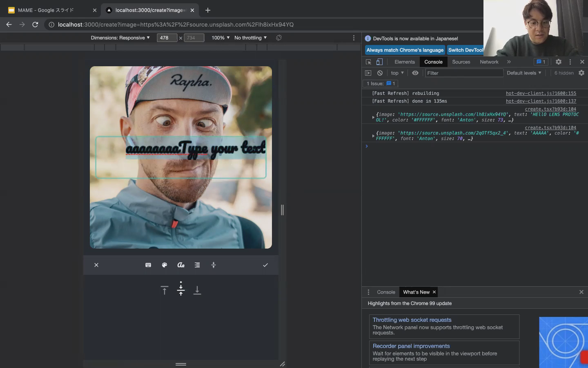Switch to the Network tab
Image resolution: width=588 pixels, height=368 pixels.
489,62
